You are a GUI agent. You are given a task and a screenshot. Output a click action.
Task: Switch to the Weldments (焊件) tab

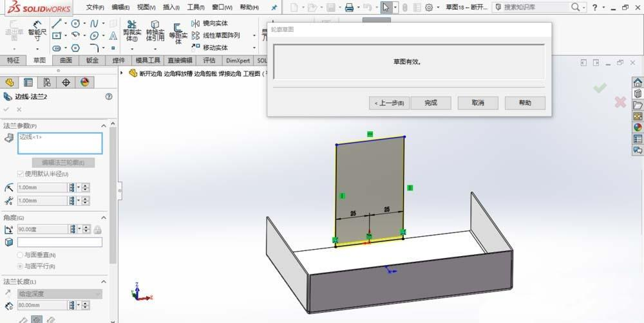tap(118, 60)
